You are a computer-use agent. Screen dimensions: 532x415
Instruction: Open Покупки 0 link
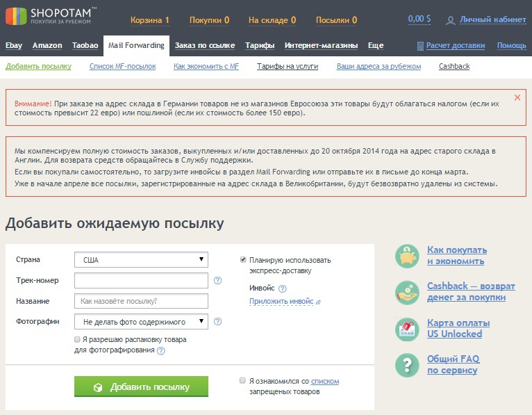pos(209,20)
